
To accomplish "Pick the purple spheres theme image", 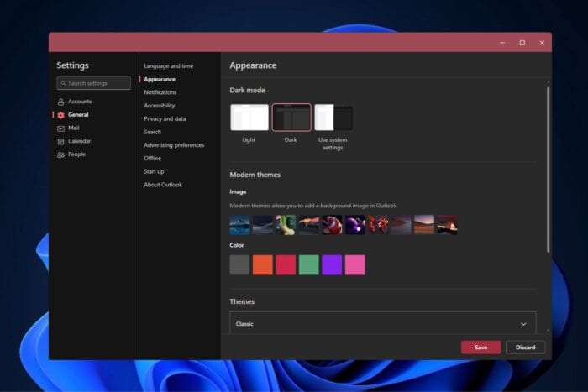I will coord(354,225).
